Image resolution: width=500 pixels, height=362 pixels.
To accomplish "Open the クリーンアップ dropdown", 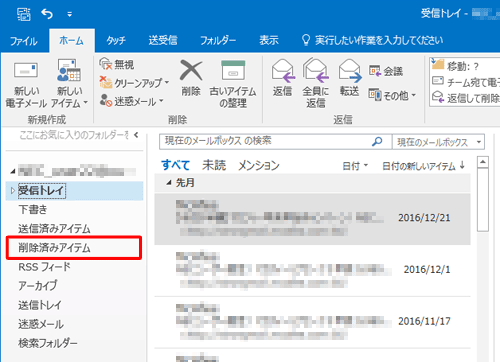I will (x=135, y=82).
